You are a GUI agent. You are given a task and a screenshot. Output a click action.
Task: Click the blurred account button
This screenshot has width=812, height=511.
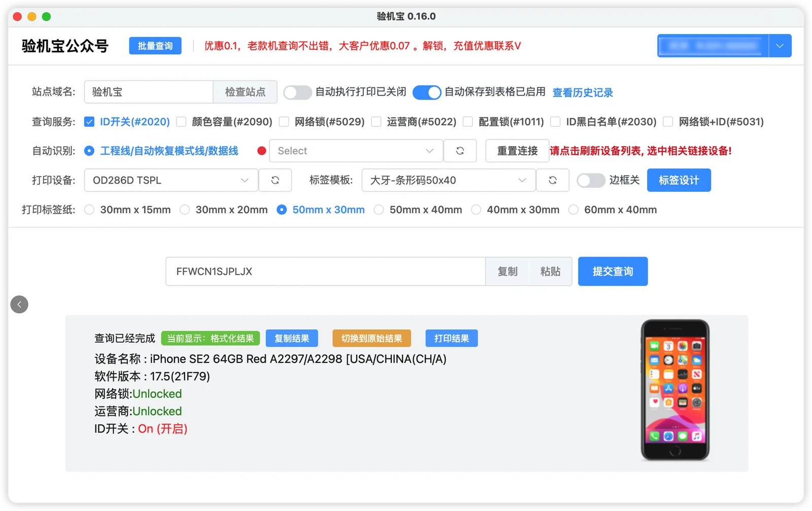(x=713, y=46)
